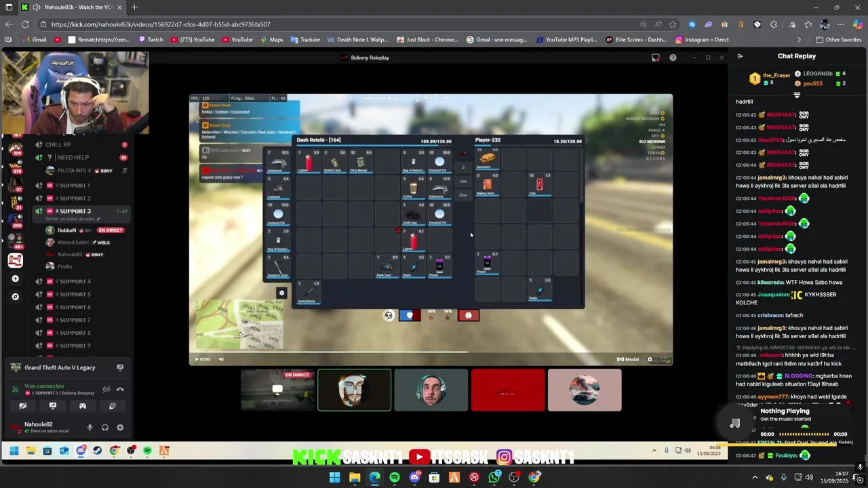868x488 pixels.
Task: Open Discord user settings gear
Action: [x=120, y=428]
